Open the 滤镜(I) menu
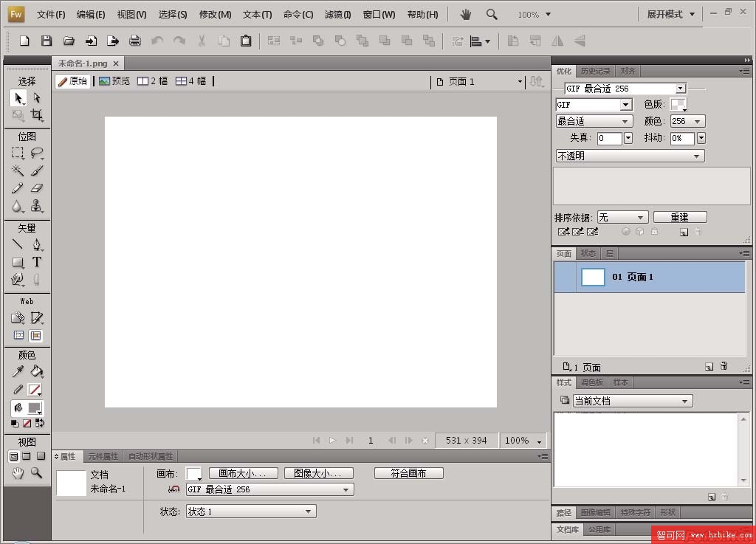The image size is (756, 544). (337, 14)
